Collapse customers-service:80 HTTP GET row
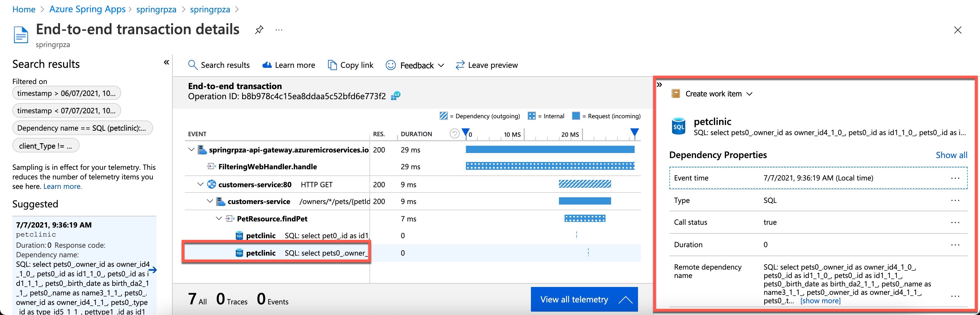This screenshot has height=315, width=980. click(x=200, y=184)
